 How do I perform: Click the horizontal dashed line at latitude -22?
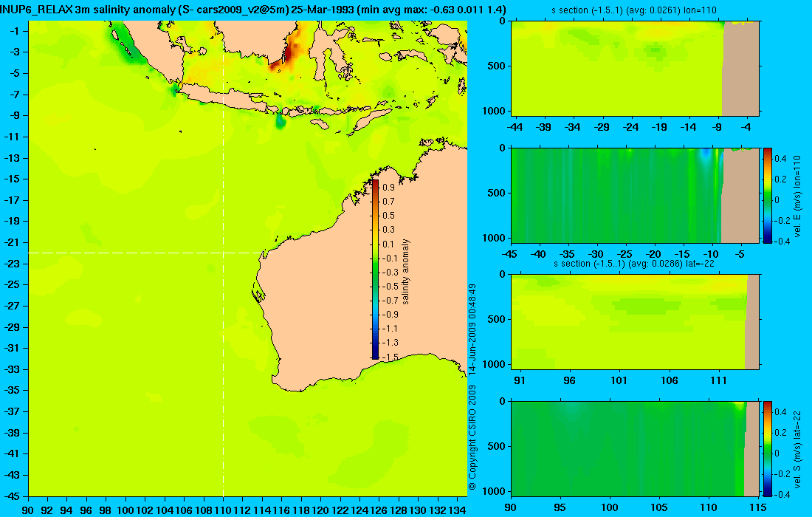tap(147, 253)
